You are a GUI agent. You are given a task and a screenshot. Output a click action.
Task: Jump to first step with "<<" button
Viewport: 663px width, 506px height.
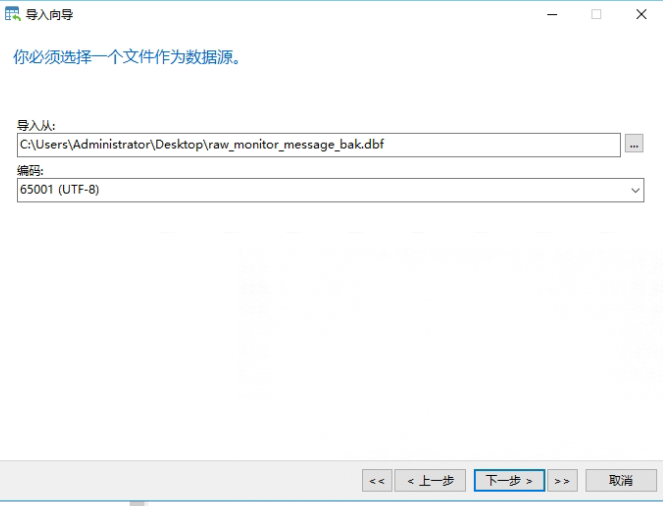[x=377, y=481]
